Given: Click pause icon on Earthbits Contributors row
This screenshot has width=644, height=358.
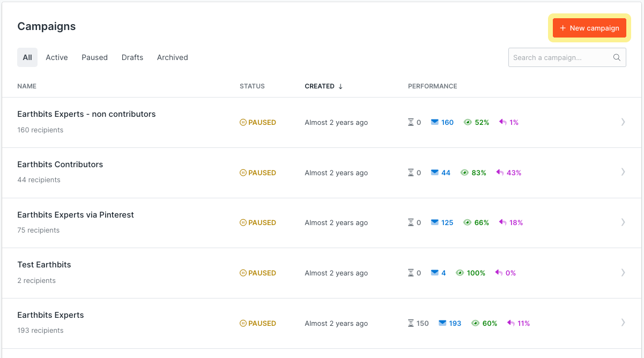Looking at the screenshot, I should pyautogui.click(x=243, y=173).
